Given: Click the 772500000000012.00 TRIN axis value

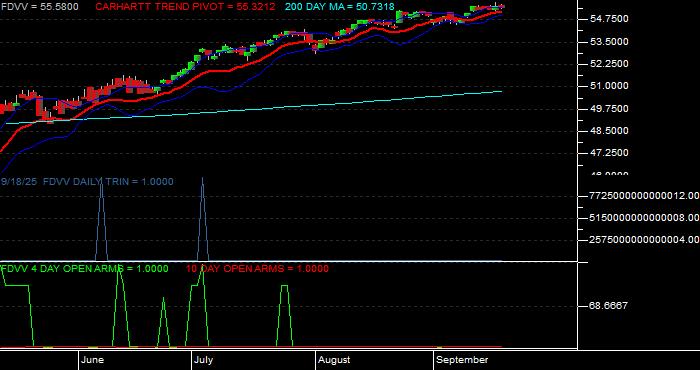Looking at the screenshot, I should pyautogui.click(x=644, y=195).
